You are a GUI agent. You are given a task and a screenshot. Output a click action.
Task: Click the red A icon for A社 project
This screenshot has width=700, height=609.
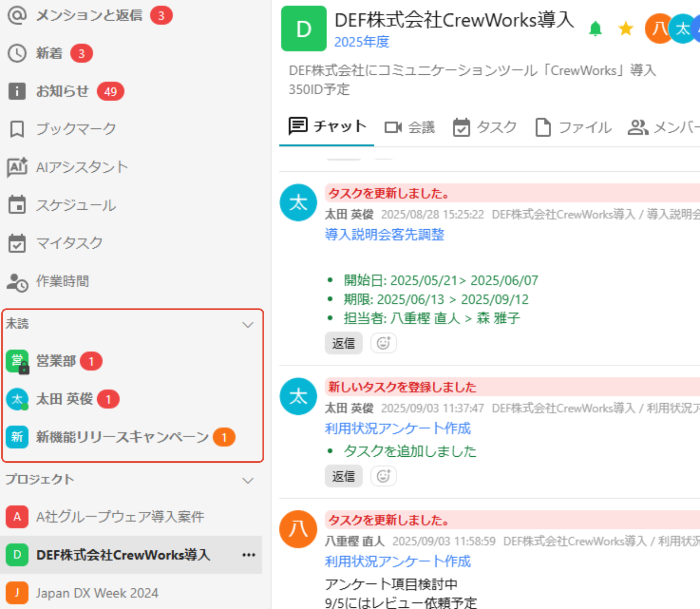coord(17,516)
